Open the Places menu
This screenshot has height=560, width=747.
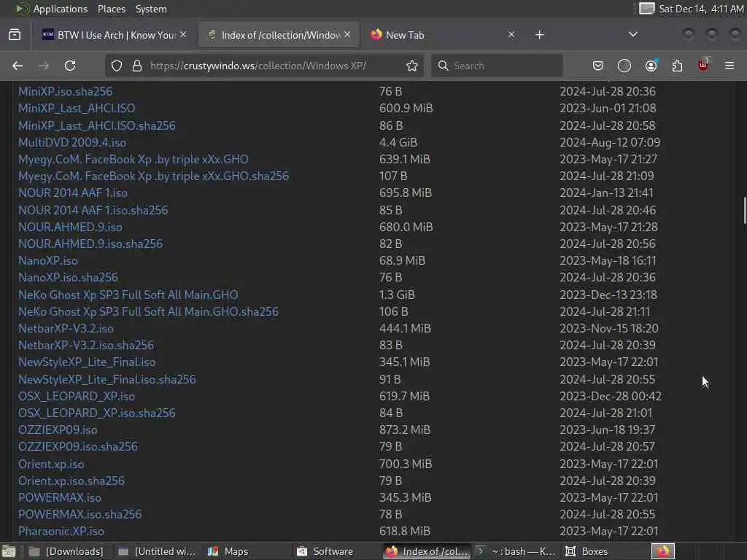(112, 9)
